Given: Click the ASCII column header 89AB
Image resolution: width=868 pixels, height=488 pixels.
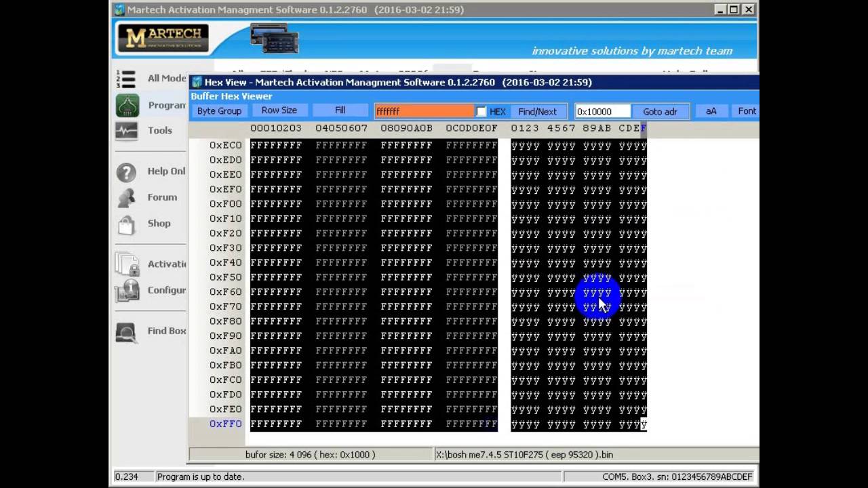Looking at the screenshot, I should point(597,127).
